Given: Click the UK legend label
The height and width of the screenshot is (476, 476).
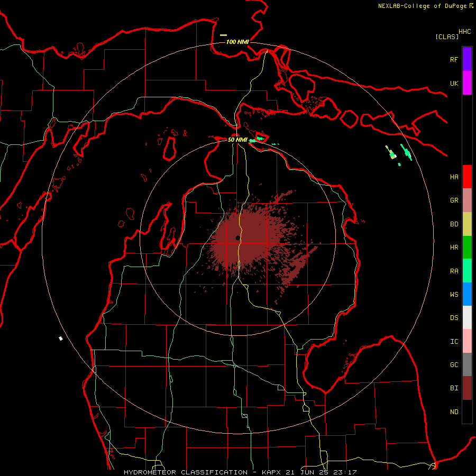Looking at the screenshot, I should [454, 83].
